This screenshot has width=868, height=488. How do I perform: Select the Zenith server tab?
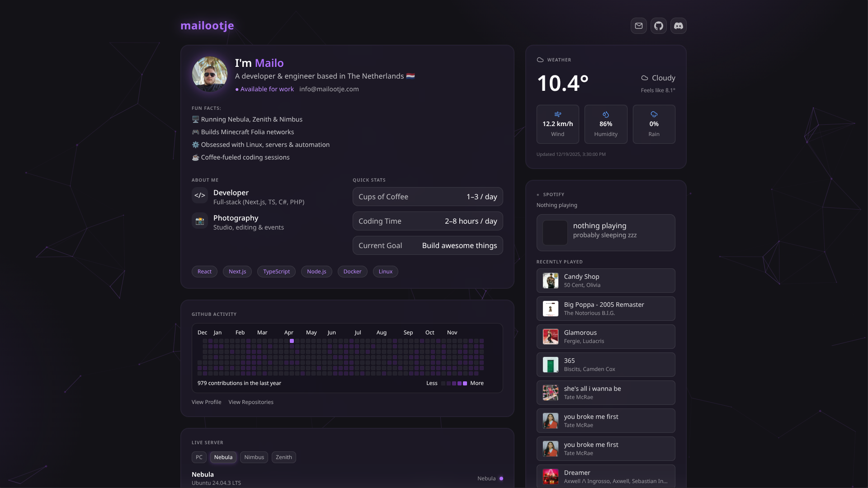click(x=284, y=457)
